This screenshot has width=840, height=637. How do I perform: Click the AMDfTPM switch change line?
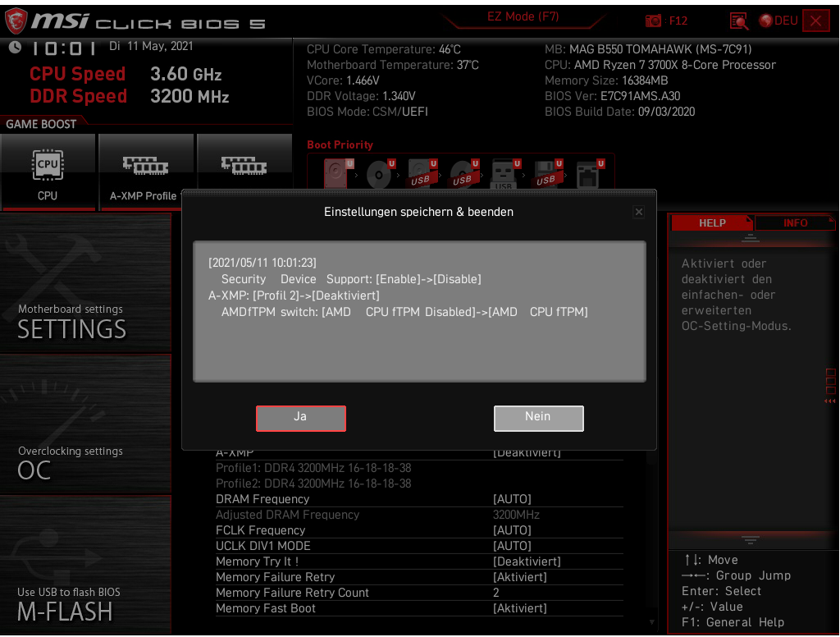coord(404,312)
